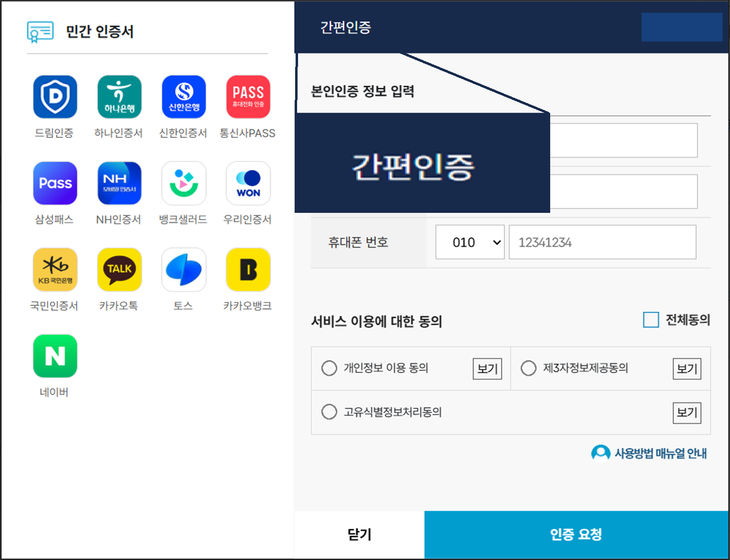The height and width of the screenshot is (560, 730).
Task: Select the 개인정보 이용 동의 radio button
Action: pyautogui.click(x=329, y=368)
